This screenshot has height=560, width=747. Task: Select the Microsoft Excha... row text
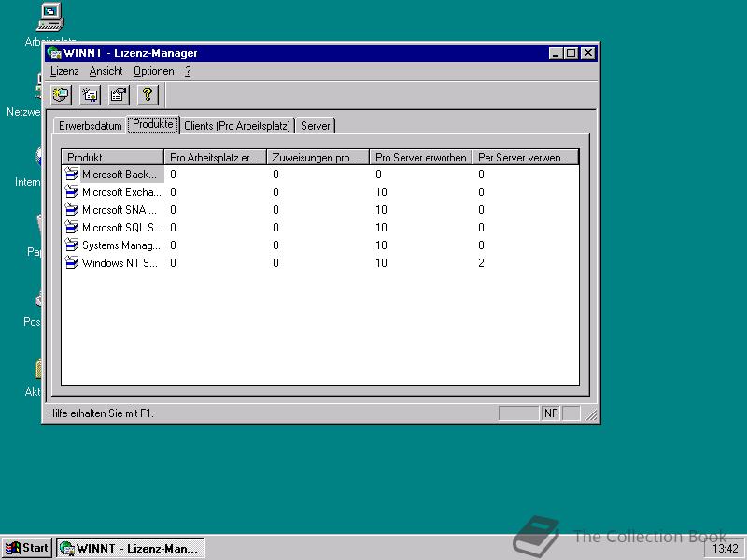coord(121,192)
